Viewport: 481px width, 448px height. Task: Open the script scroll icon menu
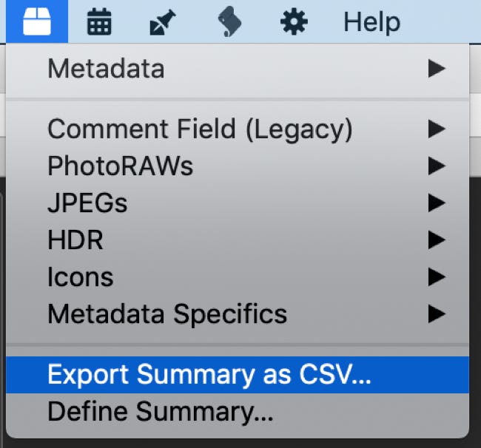coord(229,22)
